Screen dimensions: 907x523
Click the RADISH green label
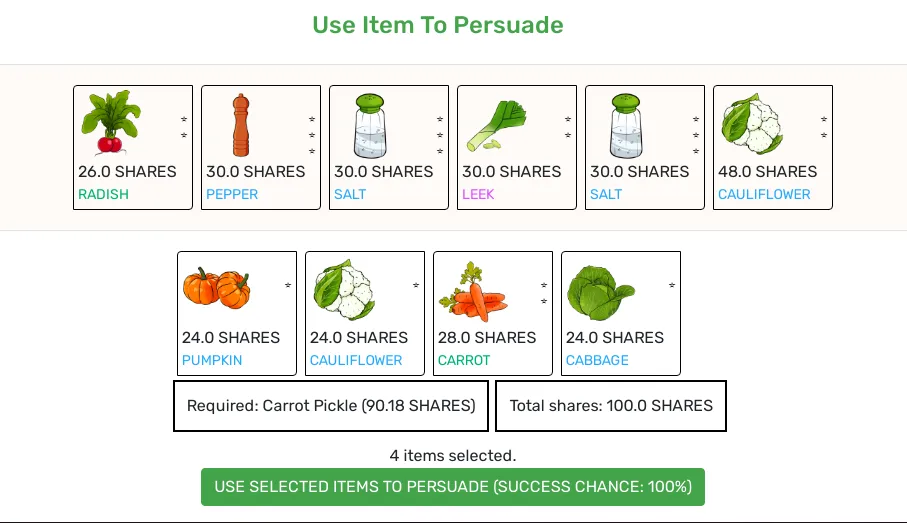(x=104, y=194)
